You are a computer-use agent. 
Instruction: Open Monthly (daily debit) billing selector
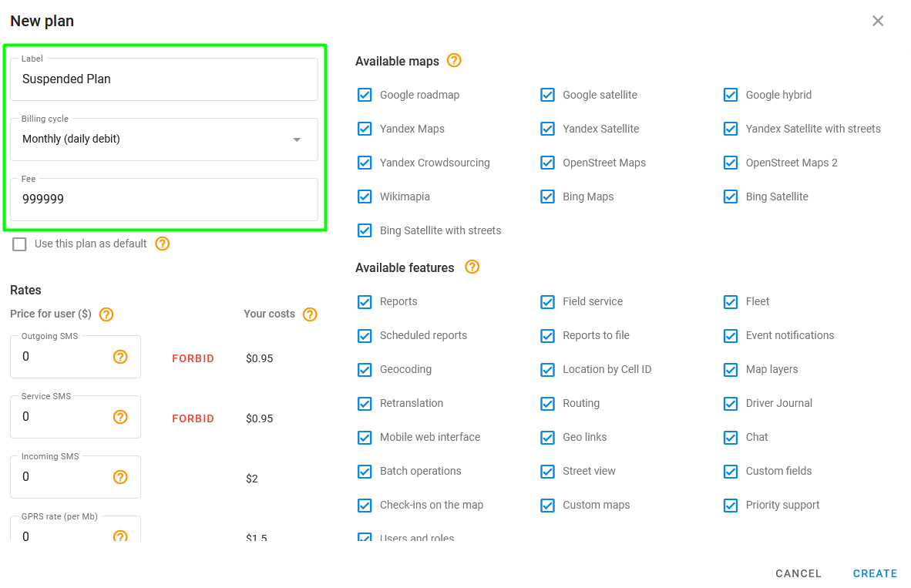164,139
